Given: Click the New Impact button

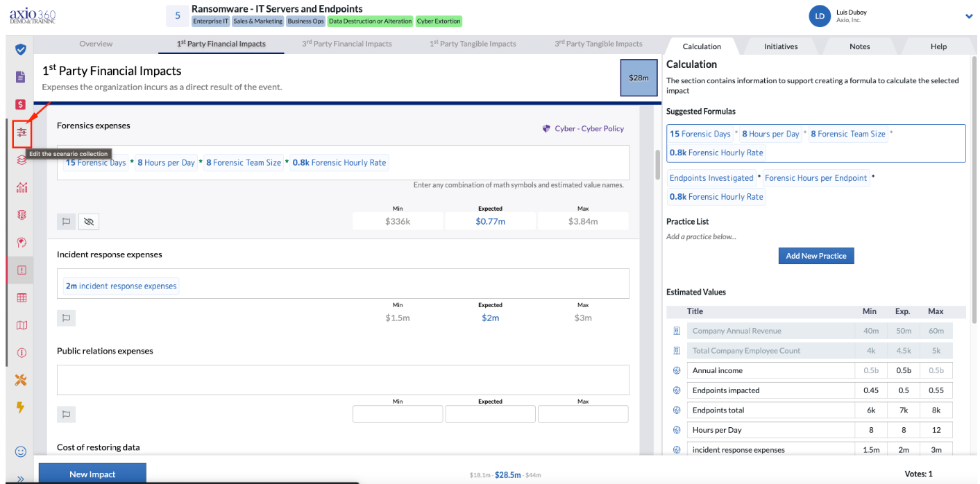Looking at the screenshot, I should pos(92,474).
